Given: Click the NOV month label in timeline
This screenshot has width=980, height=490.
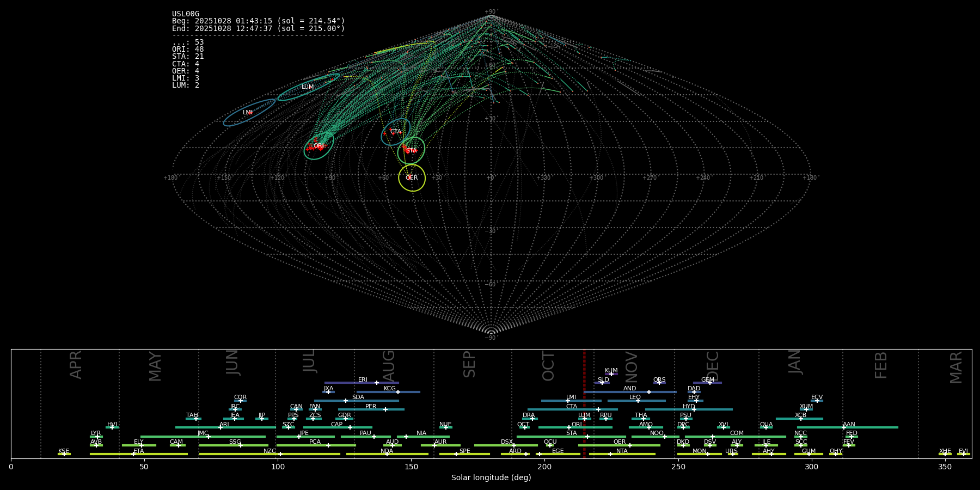Looking at the screenshot, I should [x=631, y=367].
